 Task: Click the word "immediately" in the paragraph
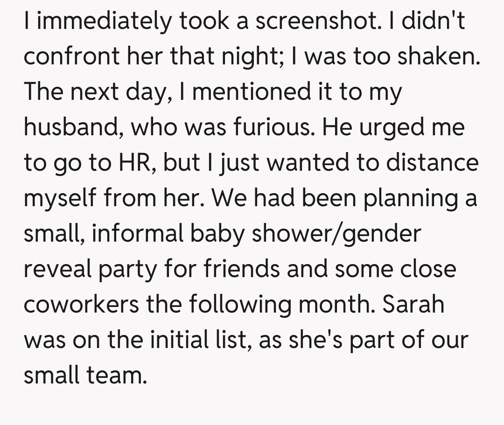102,21
